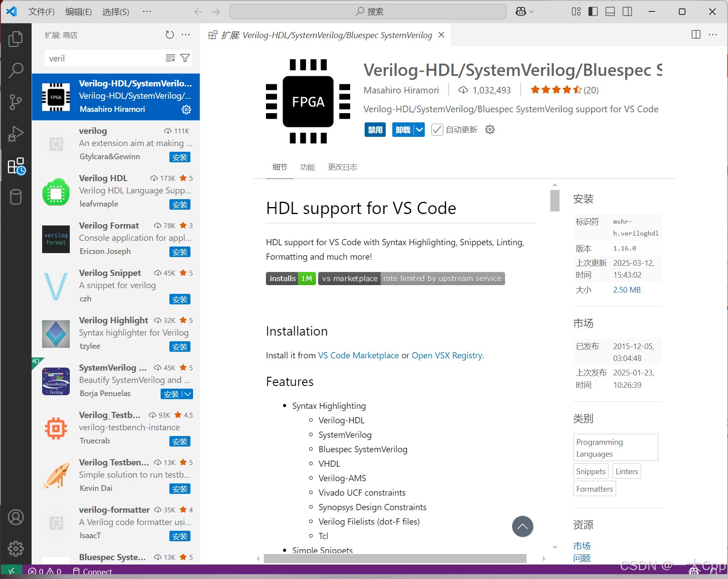Toggle primary side bar visibility

coord(593,12)
